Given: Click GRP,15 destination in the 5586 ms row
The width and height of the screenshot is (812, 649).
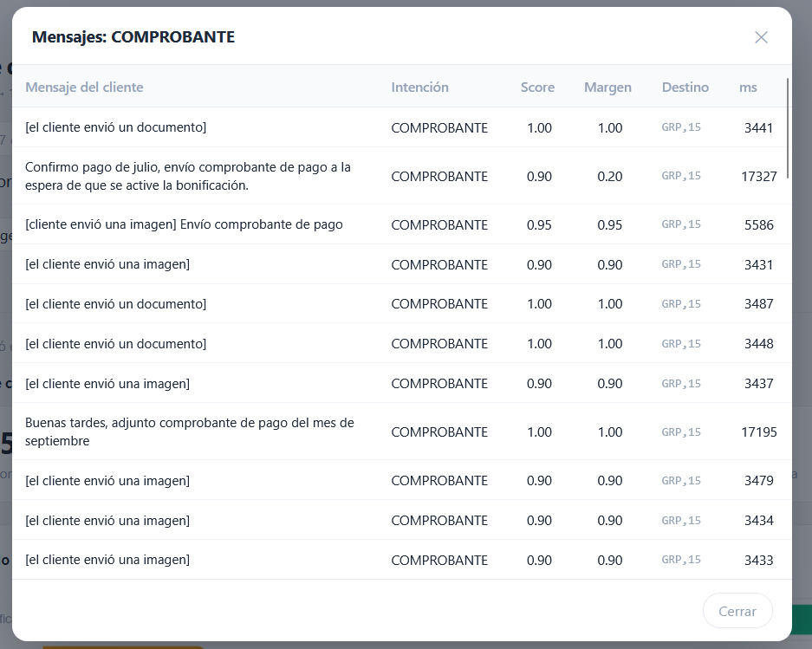Looking at the screenshot, I should click(x=681, y=224).
